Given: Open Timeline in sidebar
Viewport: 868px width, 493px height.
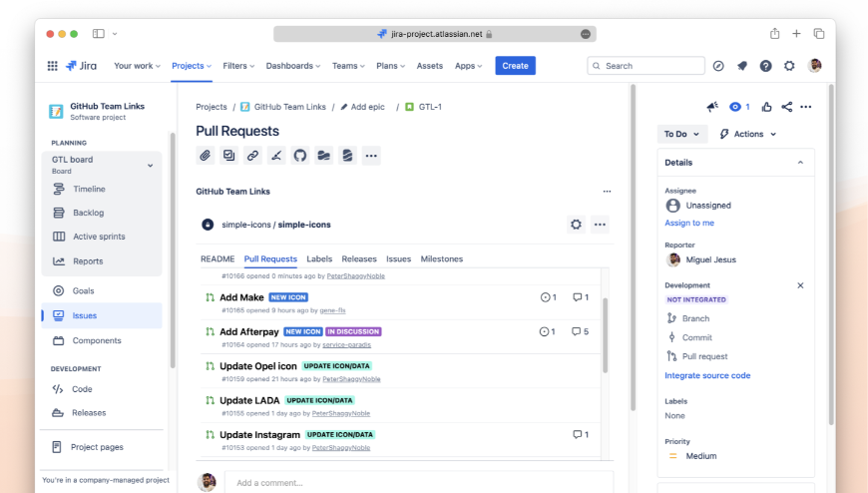Looking at the screenshot, I should tap(89, 189).
